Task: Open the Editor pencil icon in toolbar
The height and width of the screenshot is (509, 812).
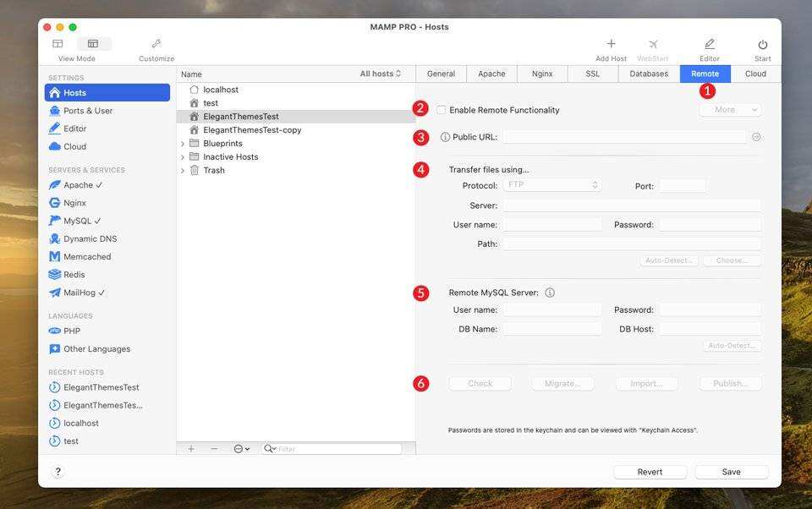Action: [x=709, y=44]
